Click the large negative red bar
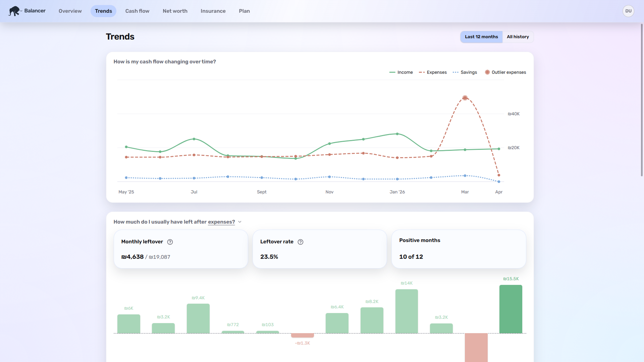 click(x=476, y=348)
